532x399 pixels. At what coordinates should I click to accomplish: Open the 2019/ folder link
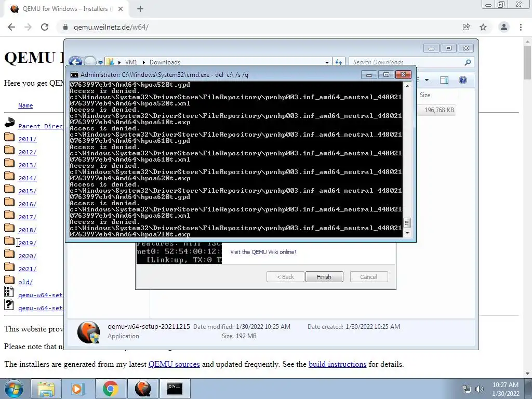[28, 243]
